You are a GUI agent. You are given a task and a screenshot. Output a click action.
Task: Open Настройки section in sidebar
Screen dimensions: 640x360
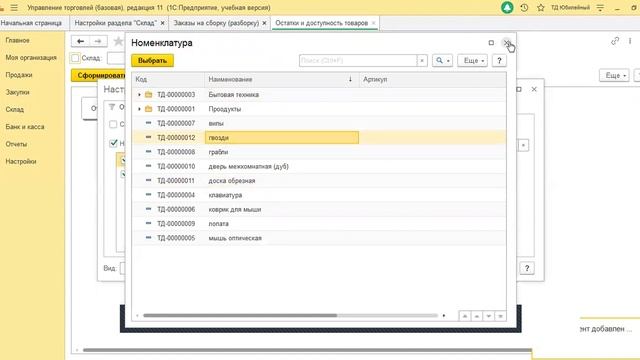click(21, 162)
